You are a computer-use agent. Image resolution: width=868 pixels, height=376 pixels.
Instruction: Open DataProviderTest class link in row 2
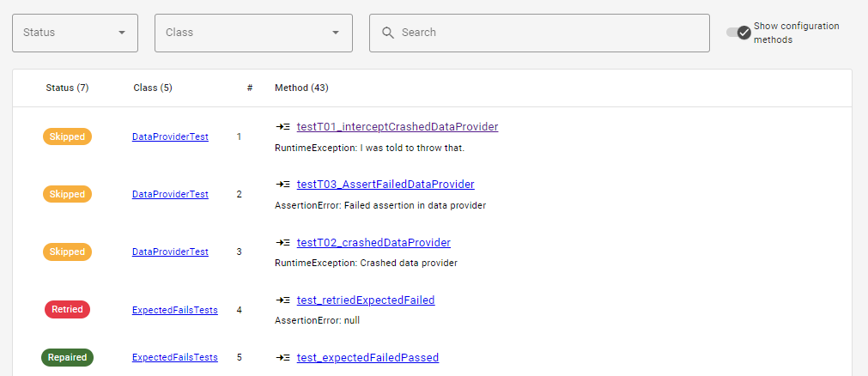click(170, 194)
